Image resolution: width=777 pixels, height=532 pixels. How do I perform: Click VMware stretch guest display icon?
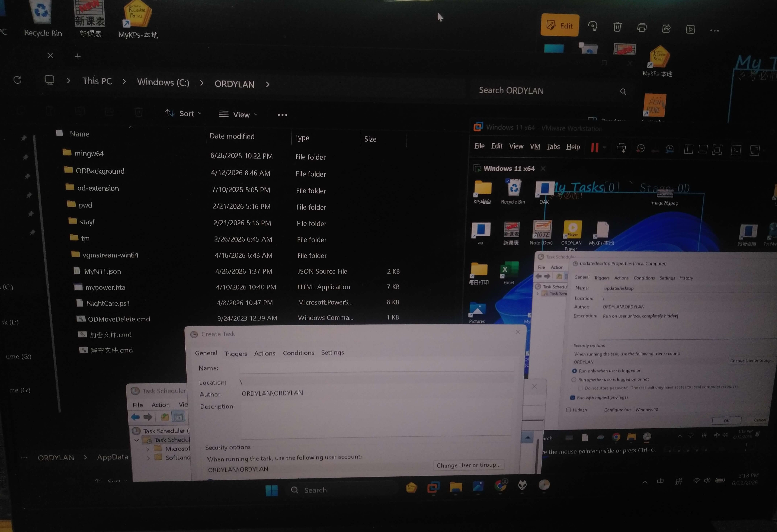[755, 150]
